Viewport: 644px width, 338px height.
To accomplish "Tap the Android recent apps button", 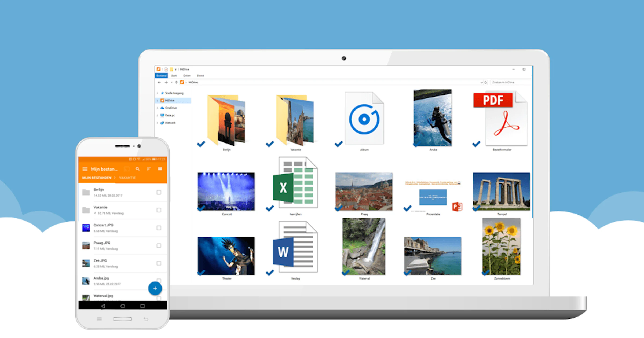I will pos(142,306).
